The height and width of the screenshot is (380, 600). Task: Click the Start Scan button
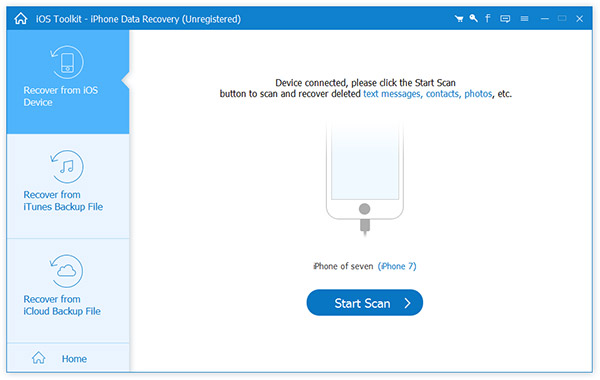tap(365, 303)
